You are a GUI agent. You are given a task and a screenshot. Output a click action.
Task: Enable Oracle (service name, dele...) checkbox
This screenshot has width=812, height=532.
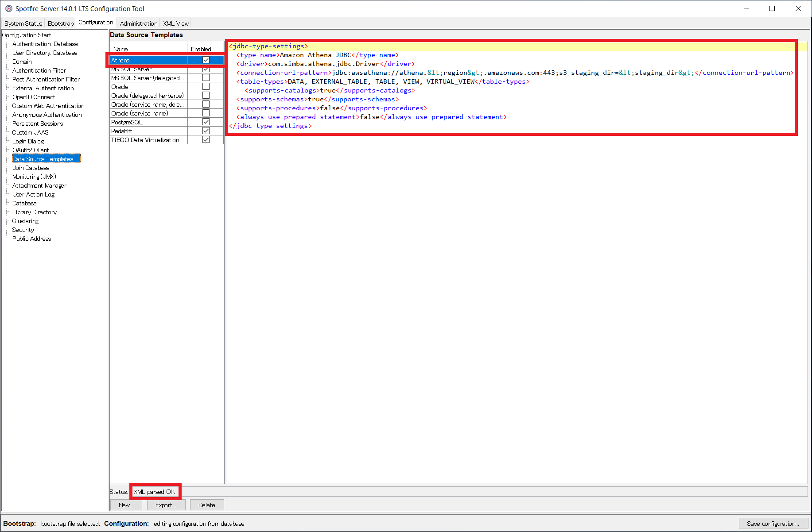coord(206,104)
